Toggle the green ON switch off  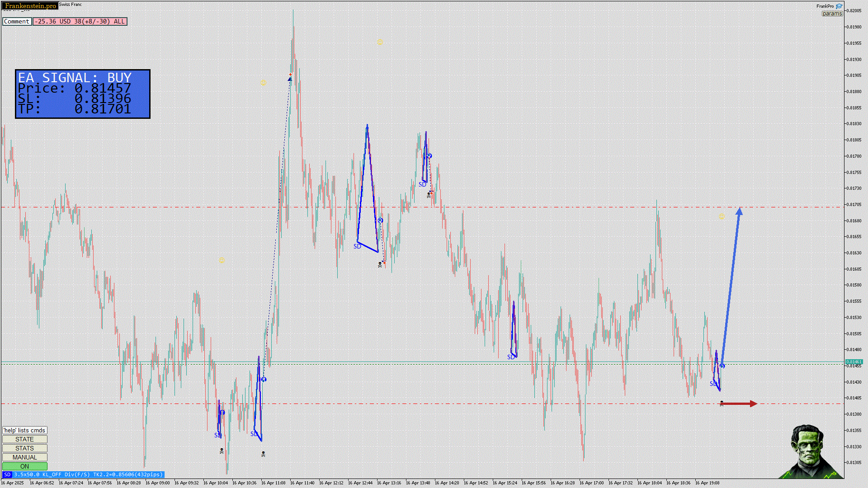tap(24, 466)
